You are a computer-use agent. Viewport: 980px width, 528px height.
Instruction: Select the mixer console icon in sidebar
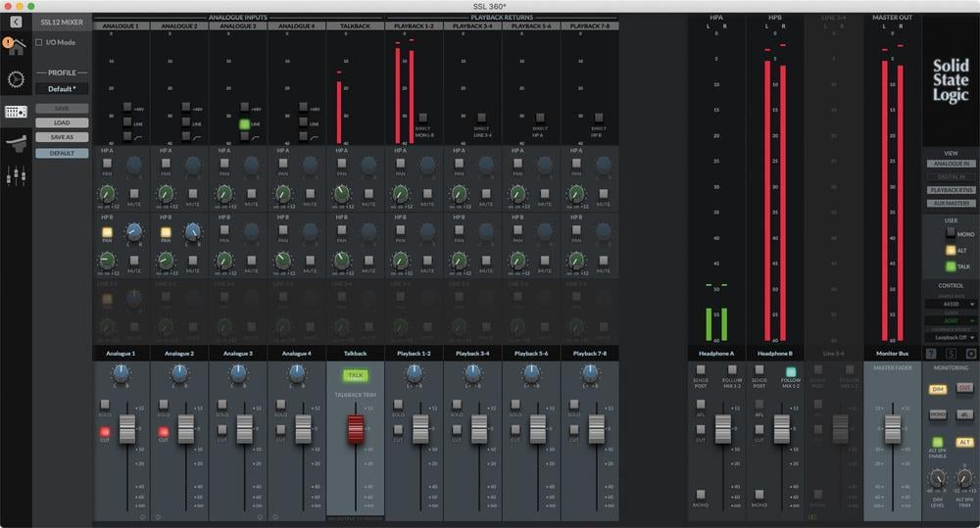coord(16,112)
